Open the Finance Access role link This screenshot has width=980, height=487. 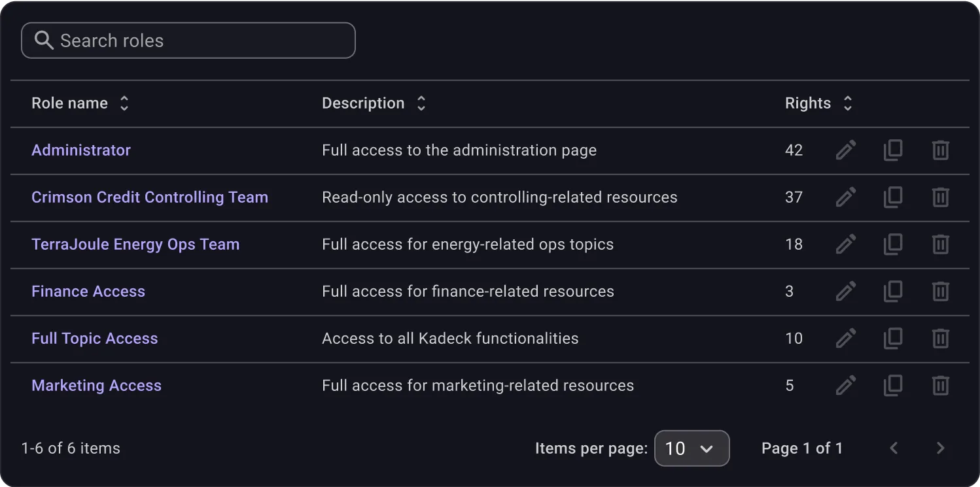pos(88,292)
